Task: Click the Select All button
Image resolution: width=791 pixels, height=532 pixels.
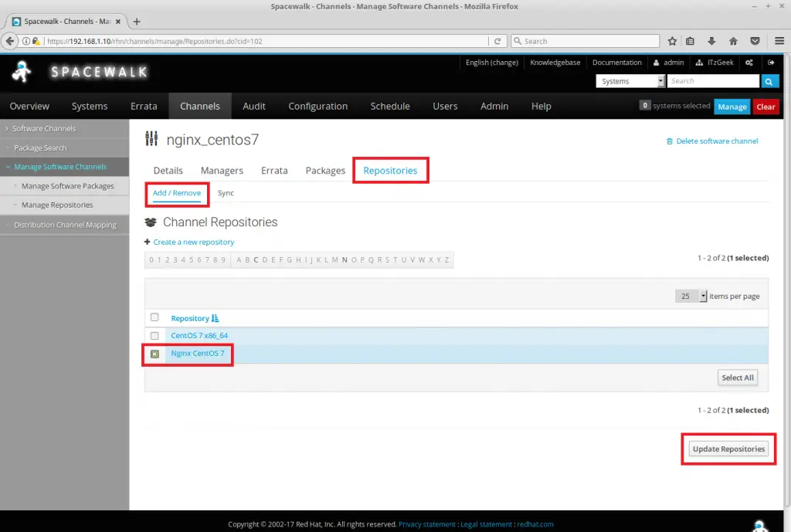Action: (738, 378)
